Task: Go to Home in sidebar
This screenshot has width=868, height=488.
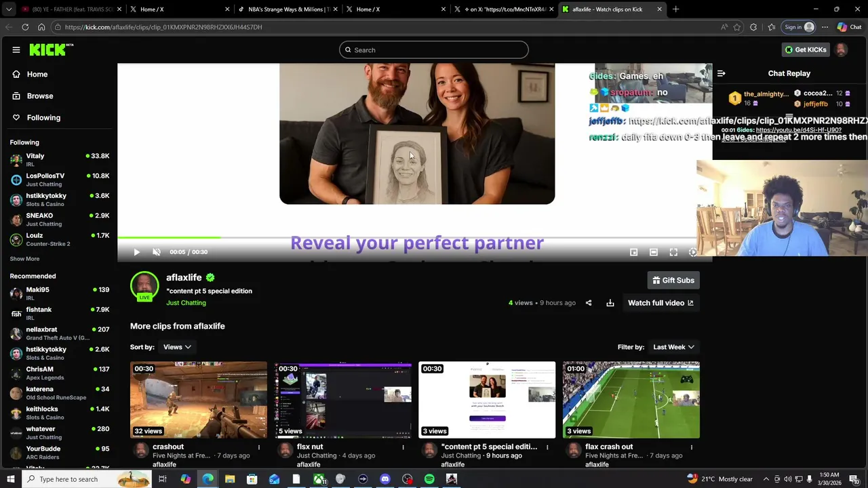Action: [x=37, y=74]
